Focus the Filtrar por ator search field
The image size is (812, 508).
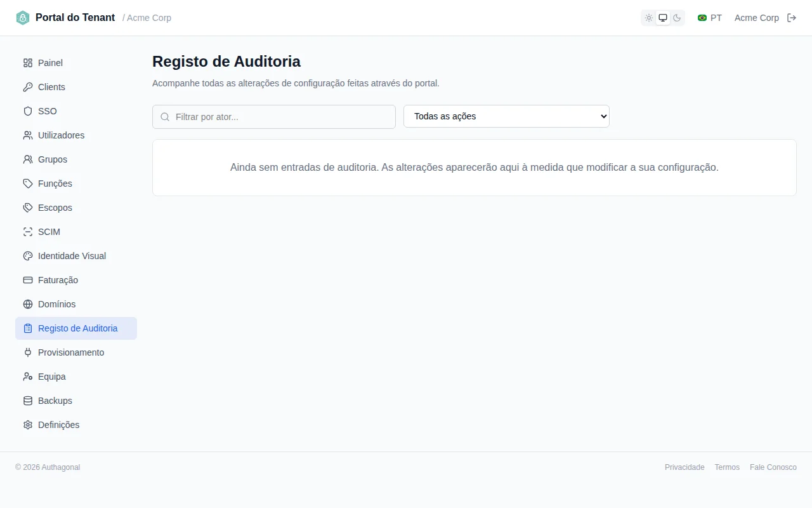pos(274,117)
